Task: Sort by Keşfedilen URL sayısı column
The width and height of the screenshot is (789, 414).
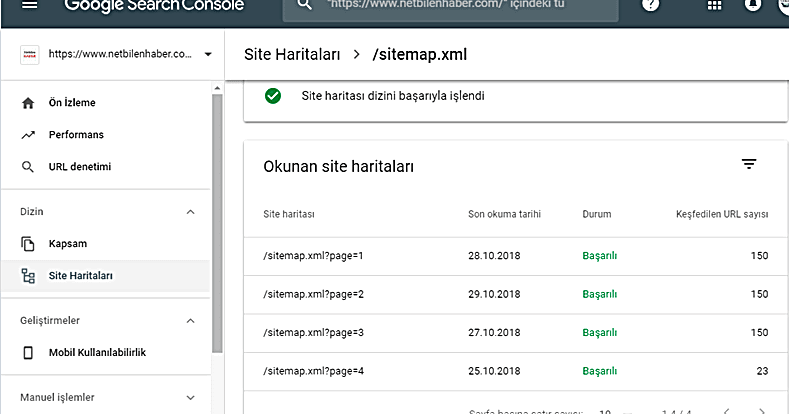Action: click(722, 214)
